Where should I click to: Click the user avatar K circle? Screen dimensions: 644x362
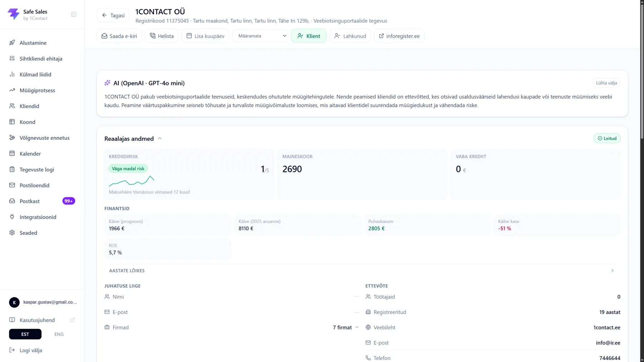14,302
